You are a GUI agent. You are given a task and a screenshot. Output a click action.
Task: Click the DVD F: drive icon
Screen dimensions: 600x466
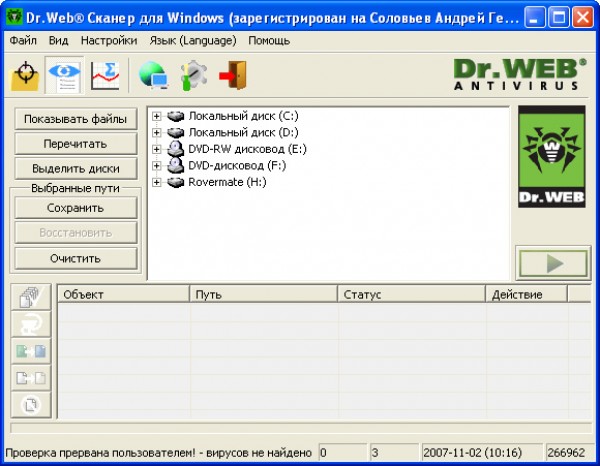pyautogui.click(x=176, y=165)
